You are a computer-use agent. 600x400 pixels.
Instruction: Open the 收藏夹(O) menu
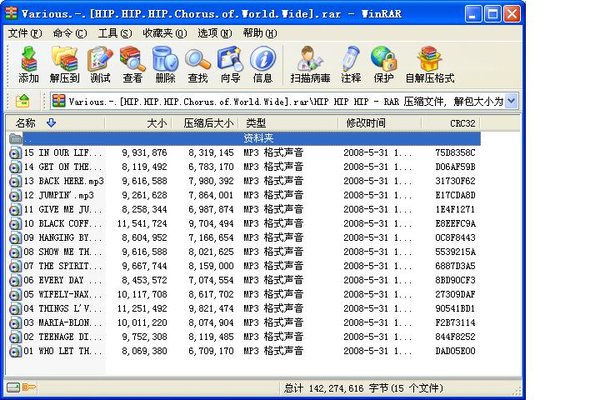[165, 34]
